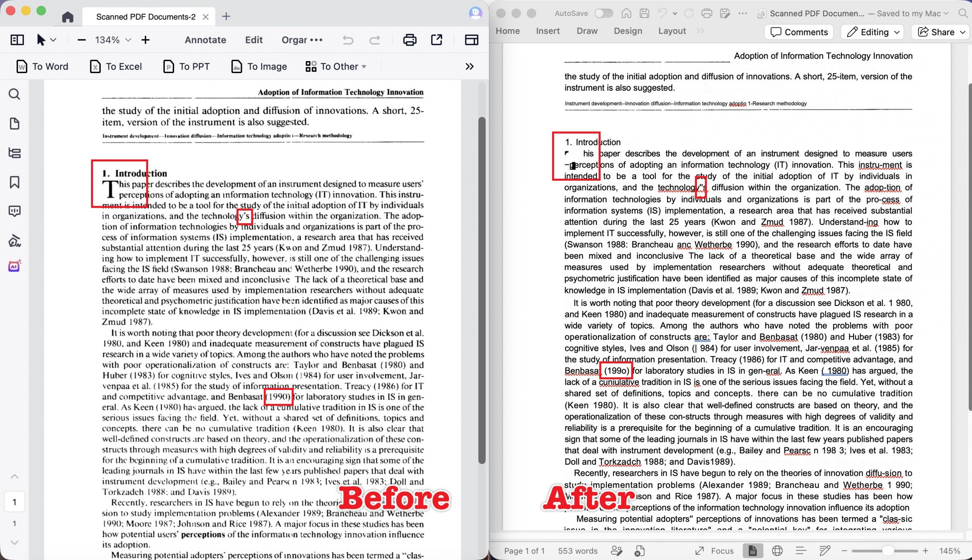The image size is (972, 560).
Task: Open undo history dropdown in Word
Action: [x=675, y=13]
